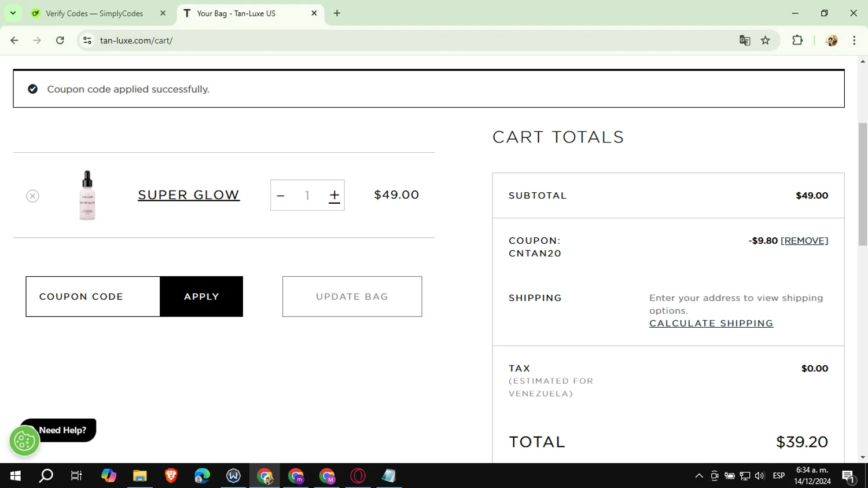This screenshot has width=868, height=488.
Task: Reload the cart page
Action: coord(60,41)
